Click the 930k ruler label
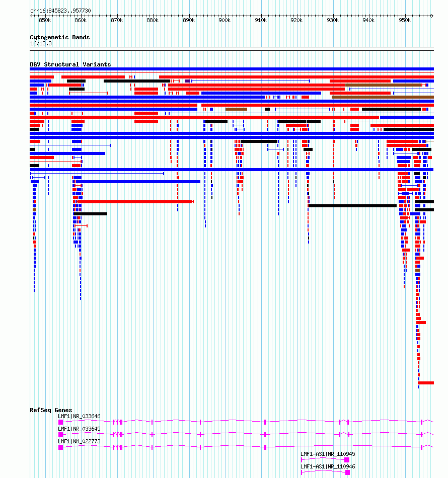Image resolution: width=448 pixels, height=478 pixels. (333, 21)
